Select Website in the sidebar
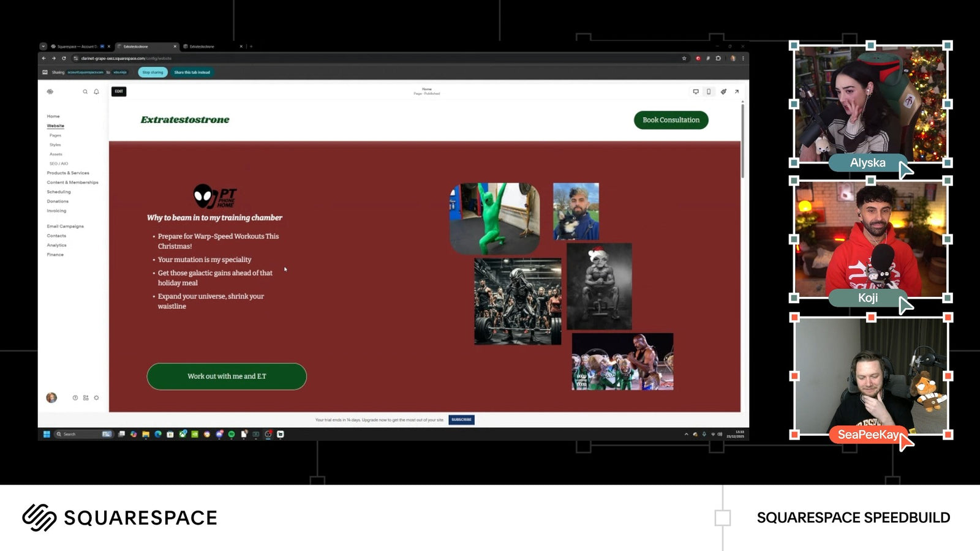Screen dimensions: 980x551 point(55,126)
